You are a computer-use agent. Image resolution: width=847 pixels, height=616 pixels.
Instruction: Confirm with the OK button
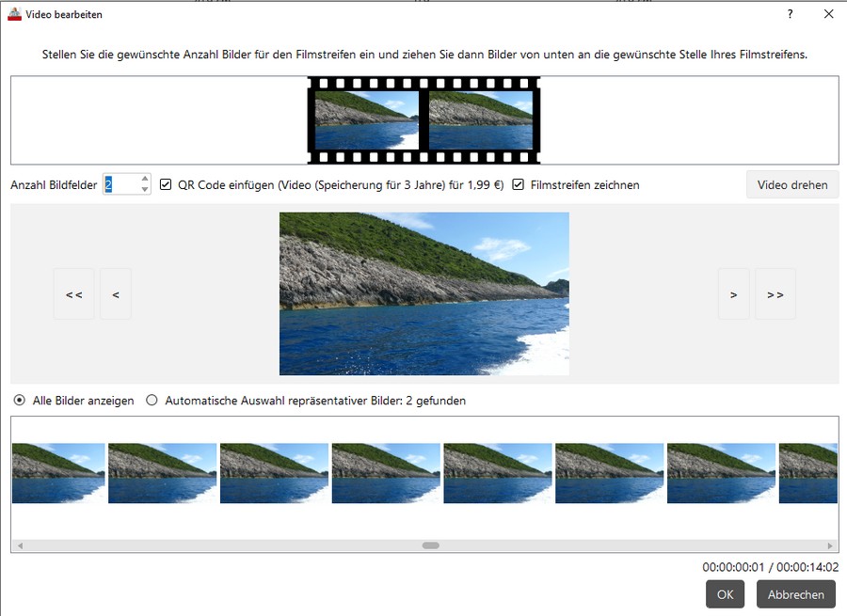(x=725, y=594)
